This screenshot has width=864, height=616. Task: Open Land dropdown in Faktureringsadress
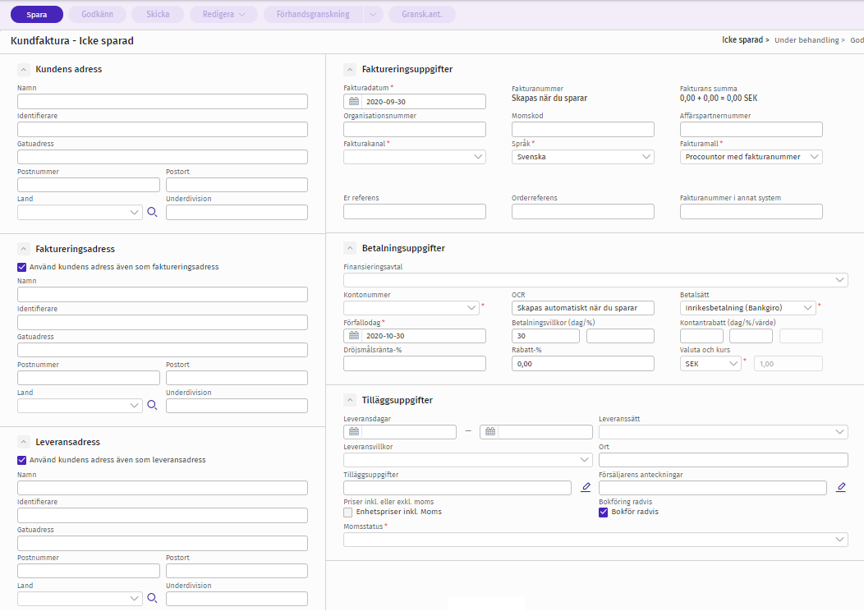(x=80, y=406)
